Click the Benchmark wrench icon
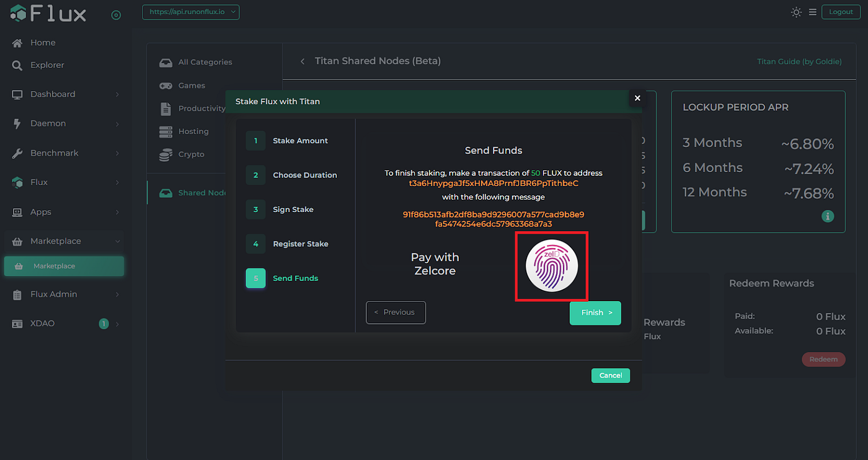Viewport: 868px width, 460px height. [x=17, y=153]
